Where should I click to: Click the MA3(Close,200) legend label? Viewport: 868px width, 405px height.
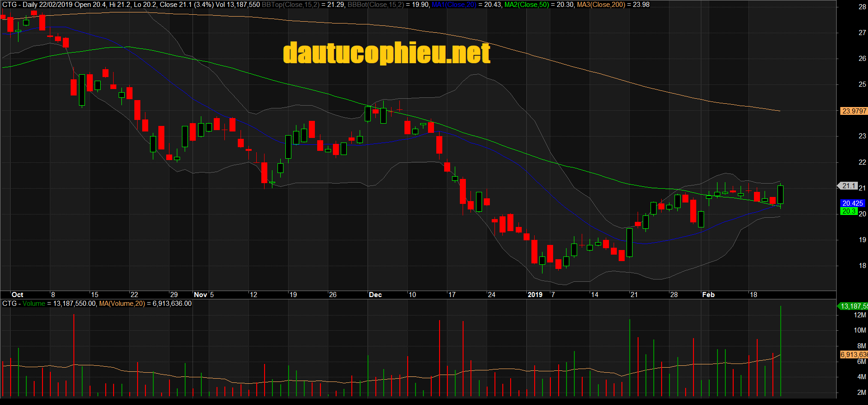pyautogui.click(x=601, y=5)
